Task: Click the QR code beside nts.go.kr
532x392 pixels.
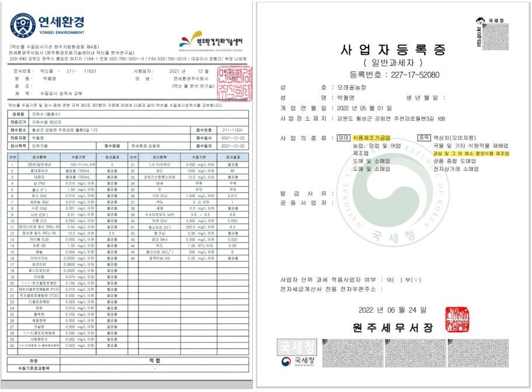Action: [x=495, y=37]
